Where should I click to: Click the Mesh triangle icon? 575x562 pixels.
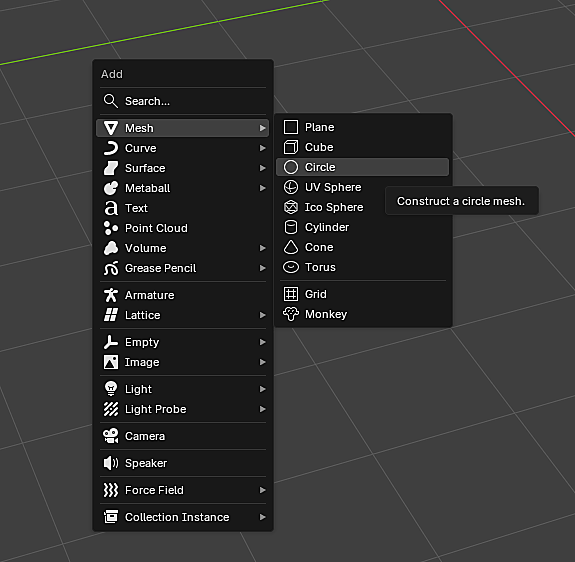click(111, 128)
